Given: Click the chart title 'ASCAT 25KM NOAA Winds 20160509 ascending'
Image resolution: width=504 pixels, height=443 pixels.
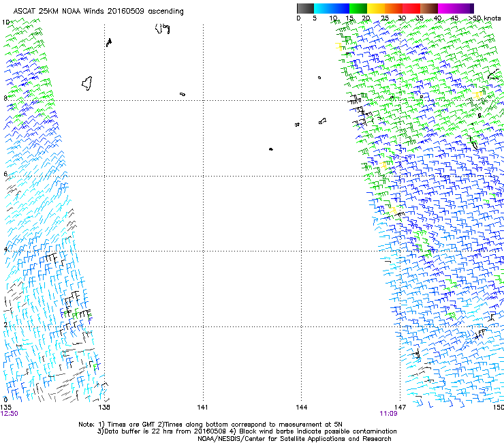Looking at the screenshot, I should (x=98, y=11).
